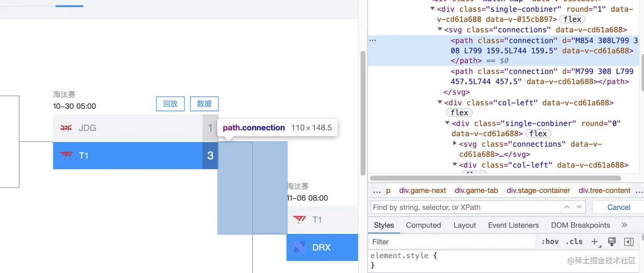Click the 11-06 08:00 match time
The height and width of the screenshot is (273, 644).
tap(307, 198)
